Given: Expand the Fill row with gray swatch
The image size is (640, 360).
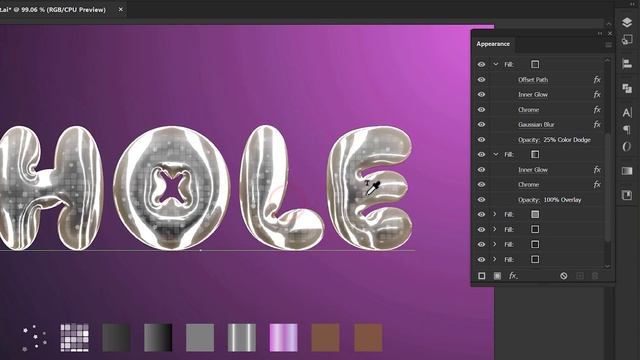Looking at the screenshot, I should point(495,214).
